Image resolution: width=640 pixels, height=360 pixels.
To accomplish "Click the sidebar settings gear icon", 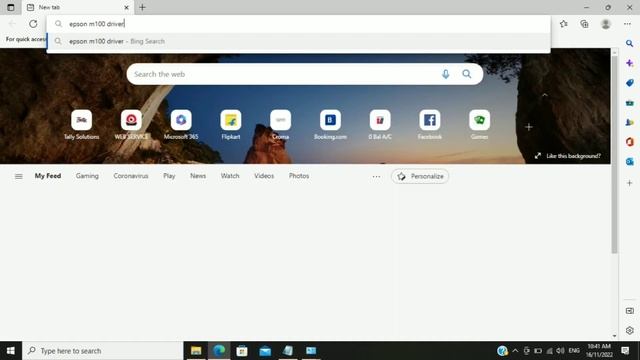I will coord(629,330).
